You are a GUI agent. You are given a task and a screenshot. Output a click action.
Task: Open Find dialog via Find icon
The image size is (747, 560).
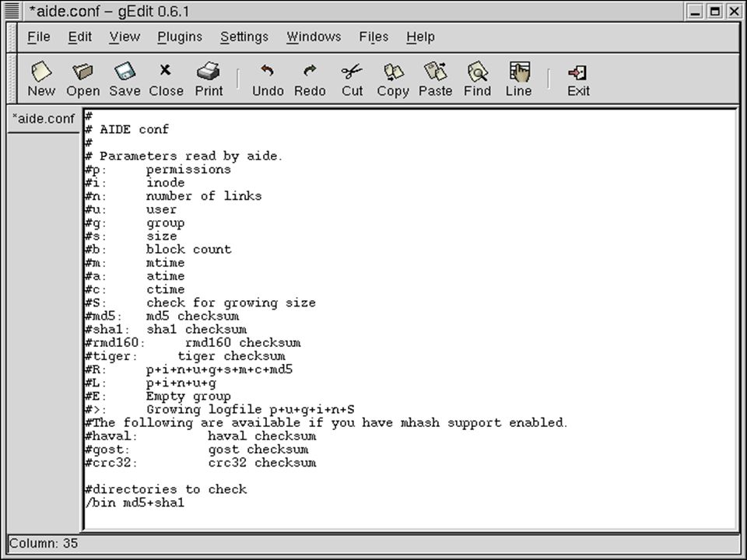point(477,79)
